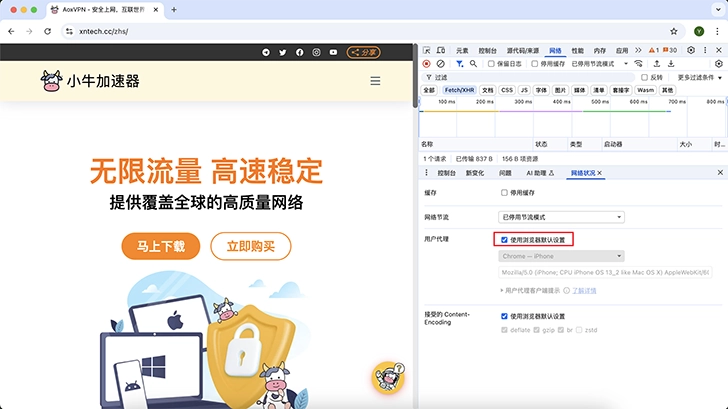The width and height of the screenshot is (728, 409).
Task: Tick 停用缓存 checkbox in the 缓存 row
Action: pos(504,193)
